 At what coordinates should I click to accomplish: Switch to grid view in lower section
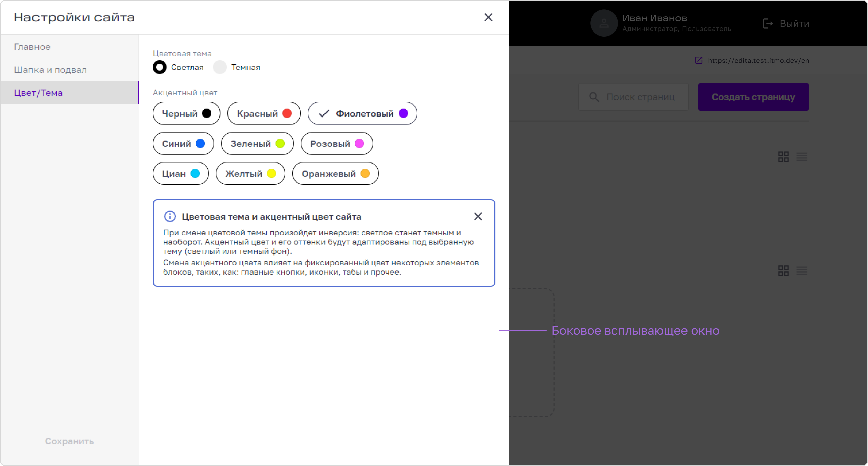tap(783, 270)
